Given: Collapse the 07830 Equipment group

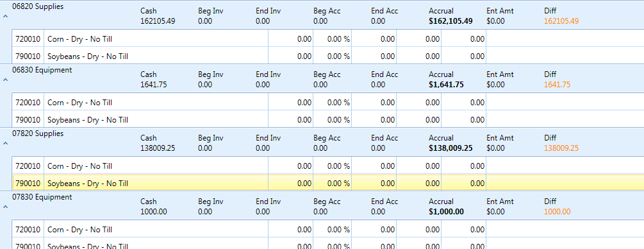Looking at the screenshot, I should click(5, 207).
